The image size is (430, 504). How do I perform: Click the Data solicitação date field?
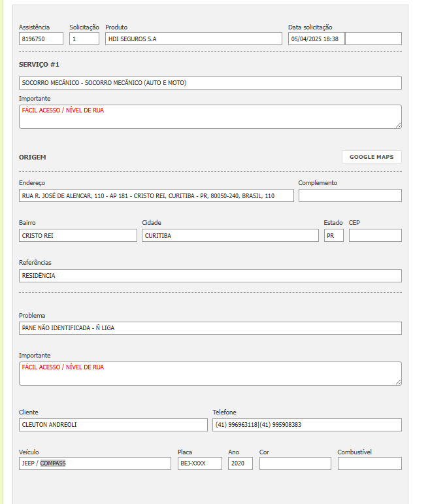click(x=316, y=39)
